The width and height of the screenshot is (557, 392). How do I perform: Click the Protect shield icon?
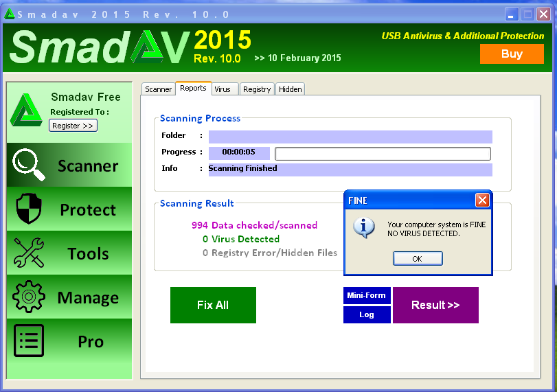tap(29, 209)
